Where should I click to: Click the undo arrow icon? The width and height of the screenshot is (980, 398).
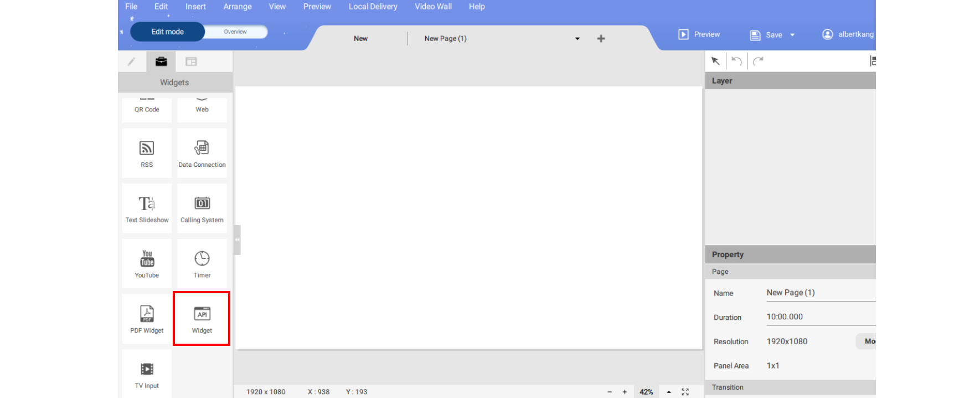point(736,61)
